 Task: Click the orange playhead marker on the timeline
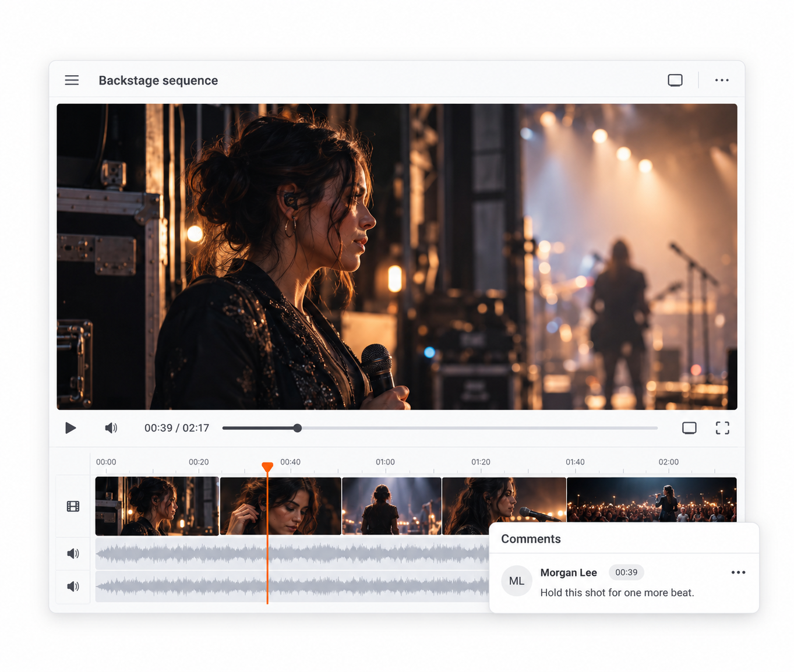point(267,467)
